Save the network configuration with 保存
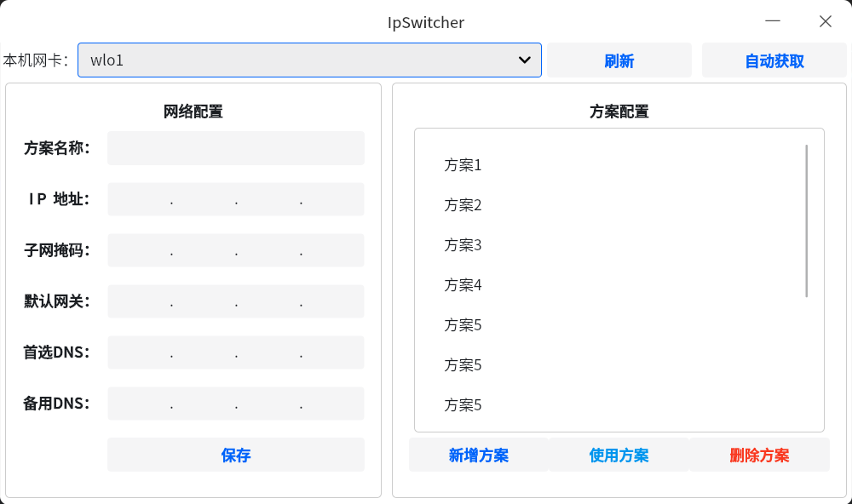This screenshot has width=852, height=504. click(236, 455)
